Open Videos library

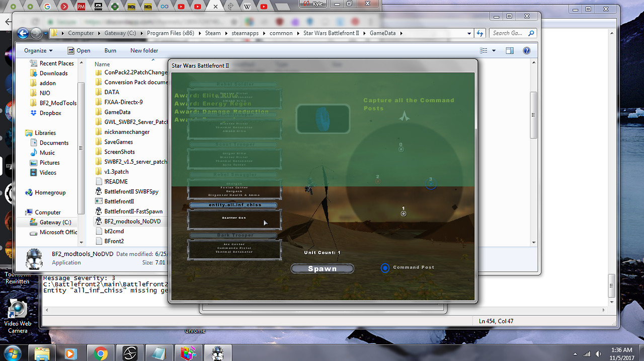[x=43, y=173]
